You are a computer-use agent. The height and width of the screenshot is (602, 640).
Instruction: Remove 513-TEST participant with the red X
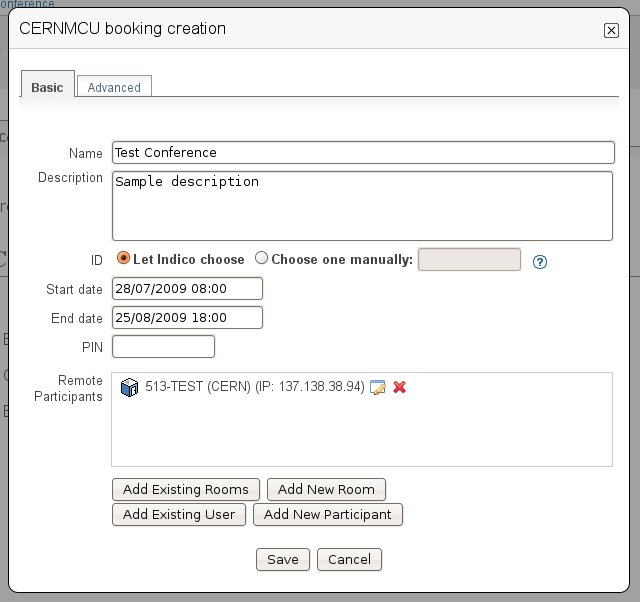pyautogui.click(x=399, y=387)
